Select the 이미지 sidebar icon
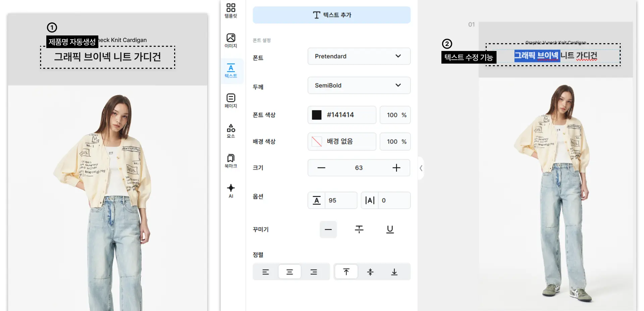The height and width of the screenshot is (311, 644). tap(231, 40)
